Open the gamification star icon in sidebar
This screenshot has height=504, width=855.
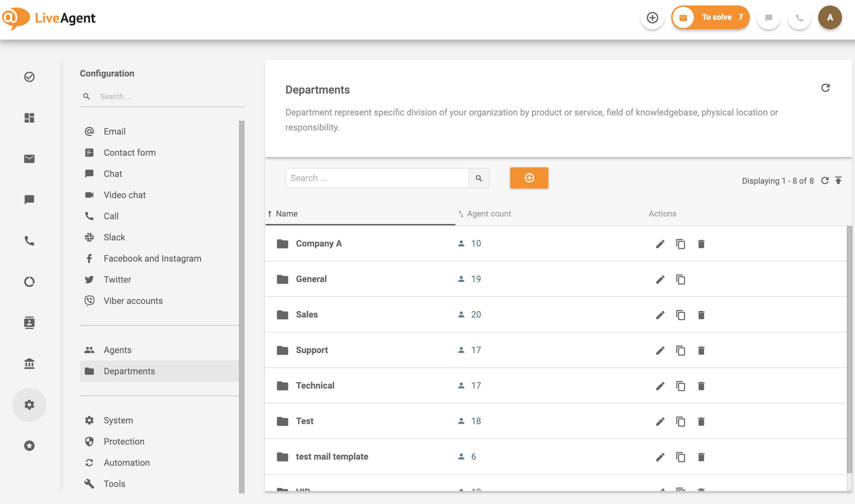pos(29,445)
